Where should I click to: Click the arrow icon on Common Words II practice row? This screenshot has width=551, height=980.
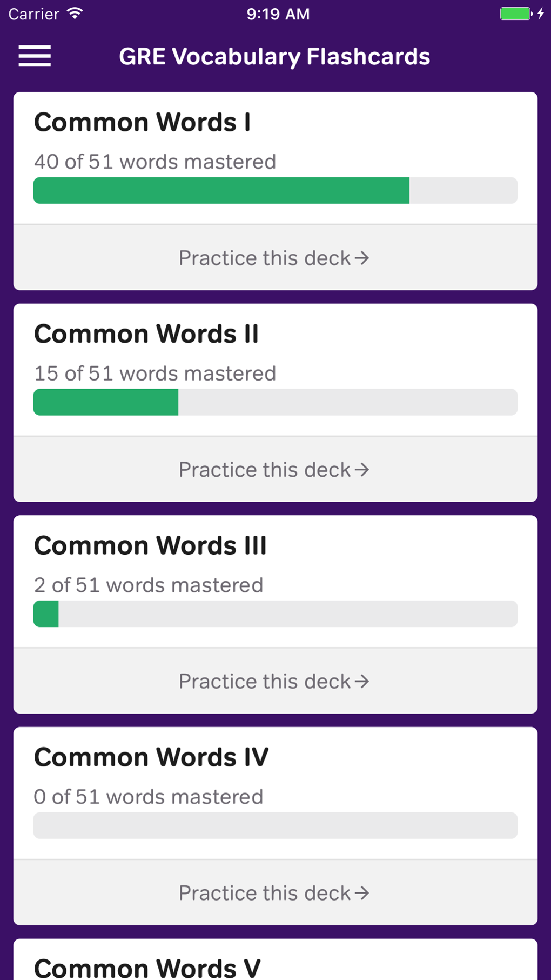coord(363,470)
